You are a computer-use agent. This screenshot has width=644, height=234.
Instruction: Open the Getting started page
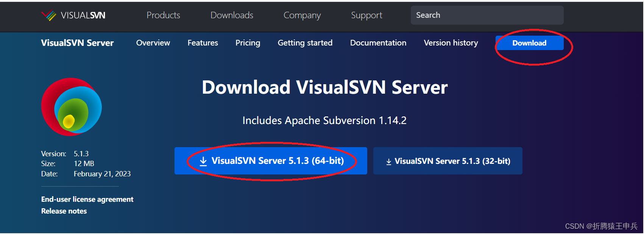[x=305, y=43]
